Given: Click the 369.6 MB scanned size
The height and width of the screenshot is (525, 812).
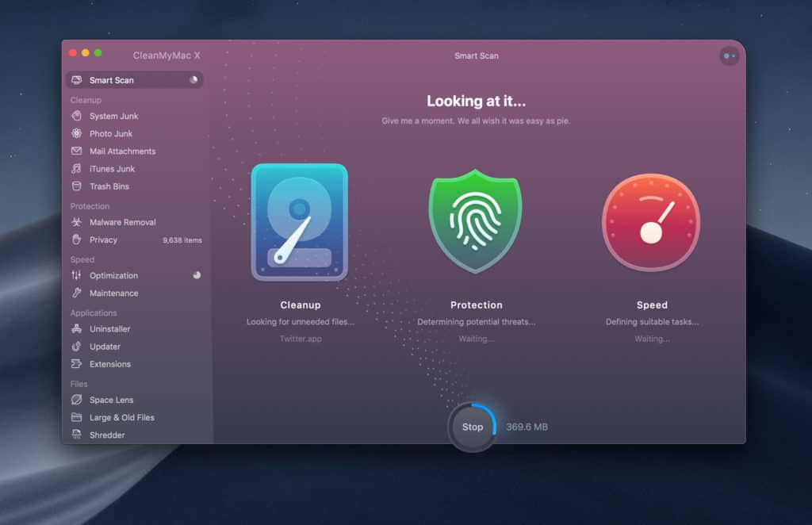Looking at the screenshot, I should [527, 427].
